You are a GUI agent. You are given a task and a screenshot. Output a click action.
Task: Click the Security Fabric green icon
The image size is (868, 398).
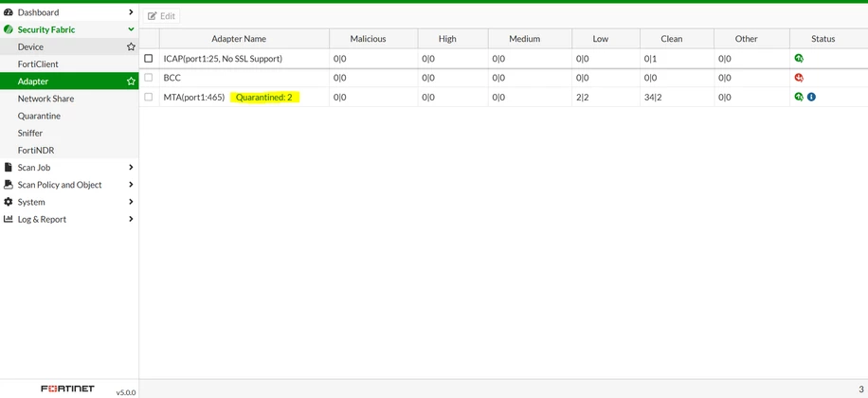pos(8,29)
